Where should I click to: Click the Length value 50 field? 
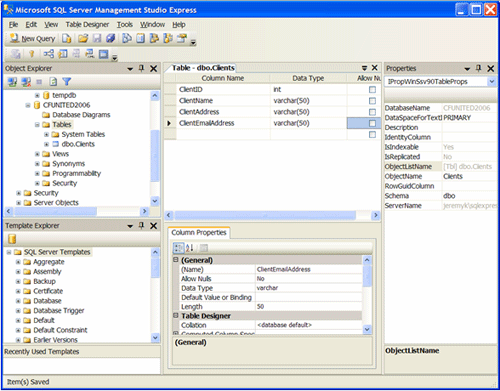(x=309, y=306)
